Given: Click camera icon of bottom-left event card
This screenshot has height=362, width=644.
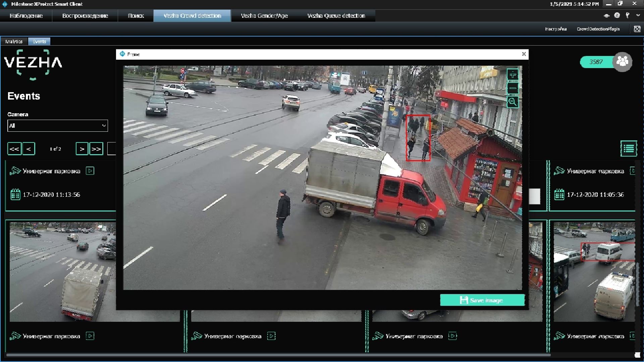Looking at the screenshot, I should 15,336.
